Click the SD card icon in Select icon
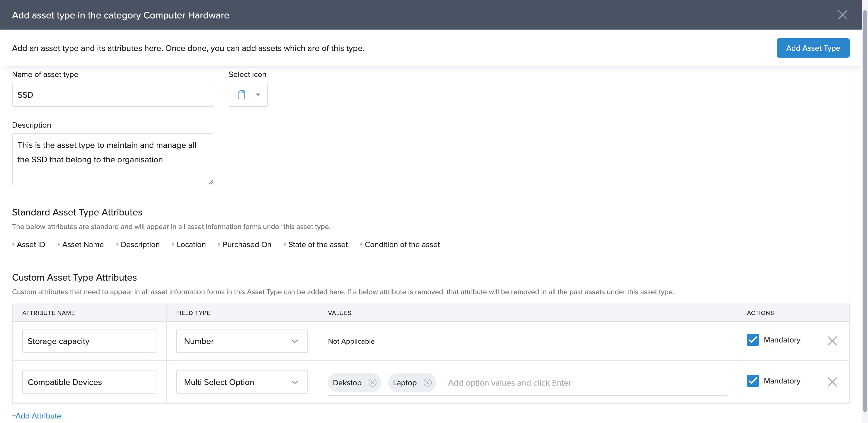The width and height of the screenshot is (868, 423). [x=241, y=95]
